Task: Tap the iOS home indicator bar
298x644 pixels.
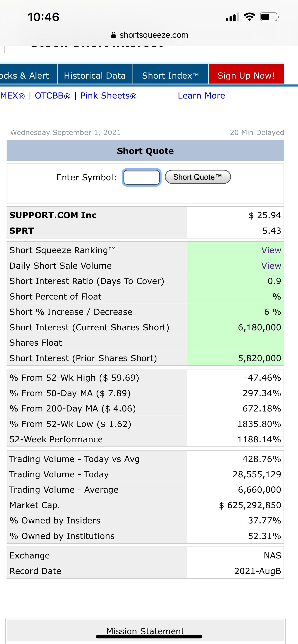Action: pos(149,637)
